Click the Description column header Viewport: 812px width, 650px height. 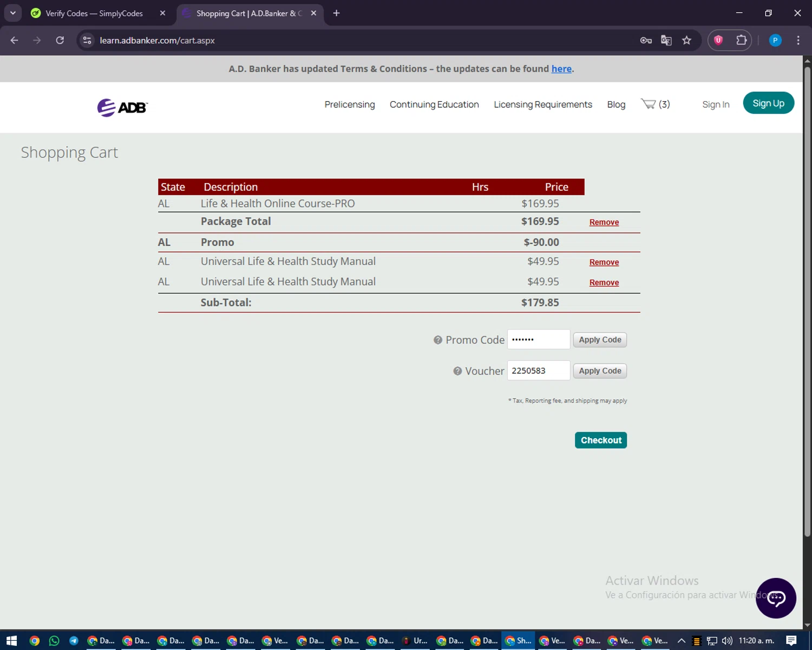click(231, 187)
